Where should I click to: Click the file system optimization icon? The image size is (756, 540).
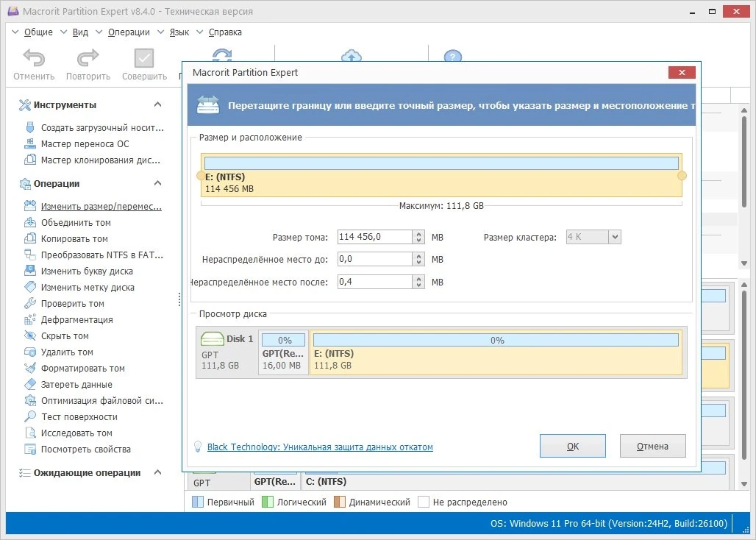click(30, 401)
